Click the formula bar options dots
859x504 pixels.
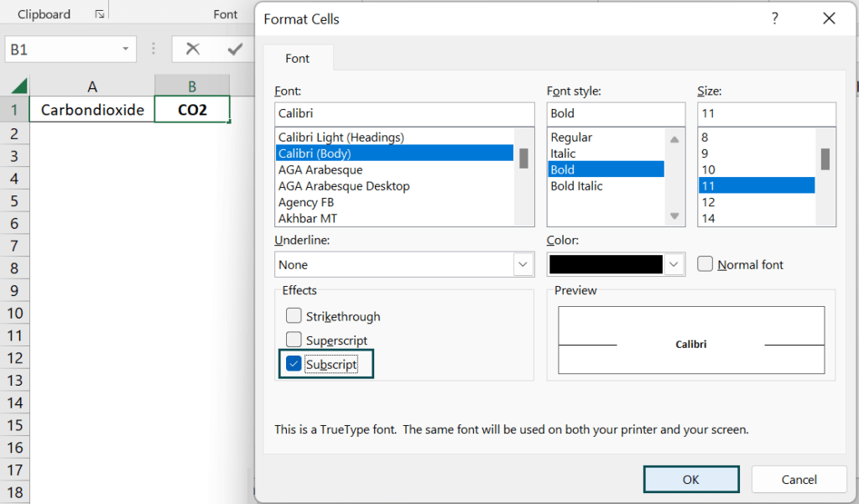tap(154, 49)
